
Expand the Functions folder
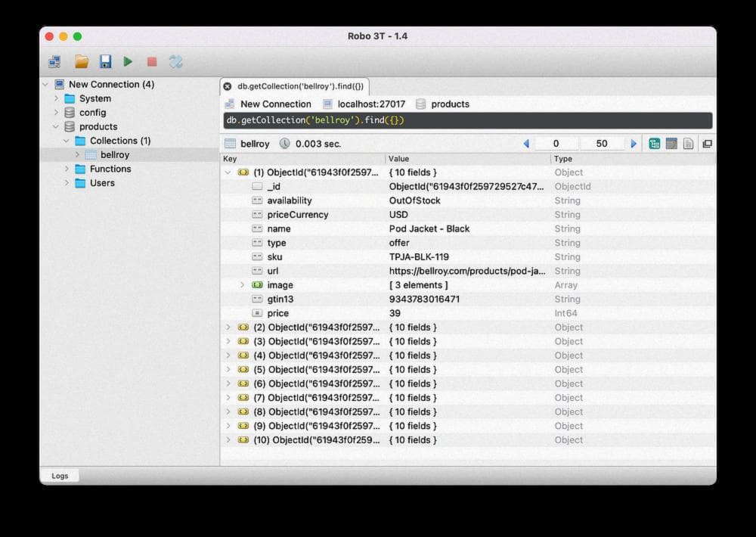point(67,169)
